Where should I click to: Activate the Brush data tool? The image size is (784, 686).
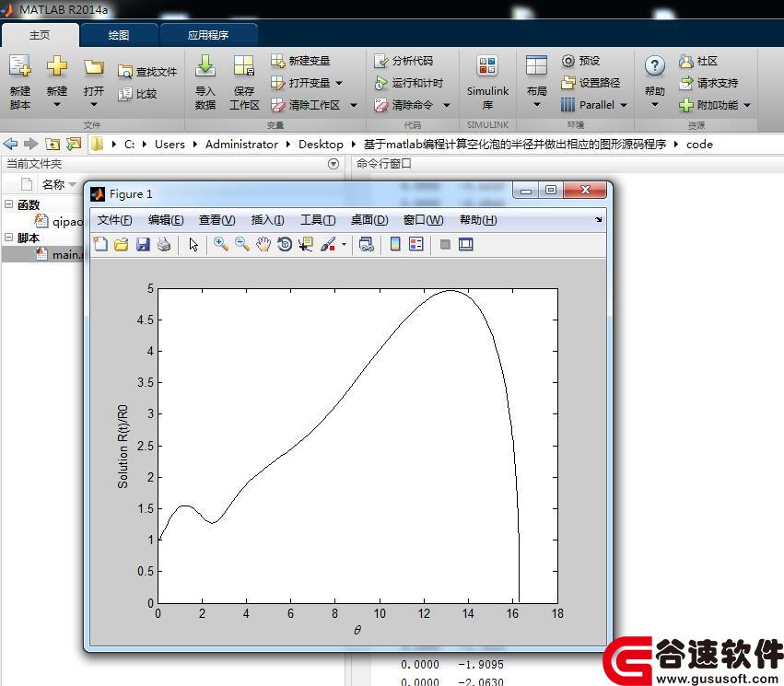point(327,244)
